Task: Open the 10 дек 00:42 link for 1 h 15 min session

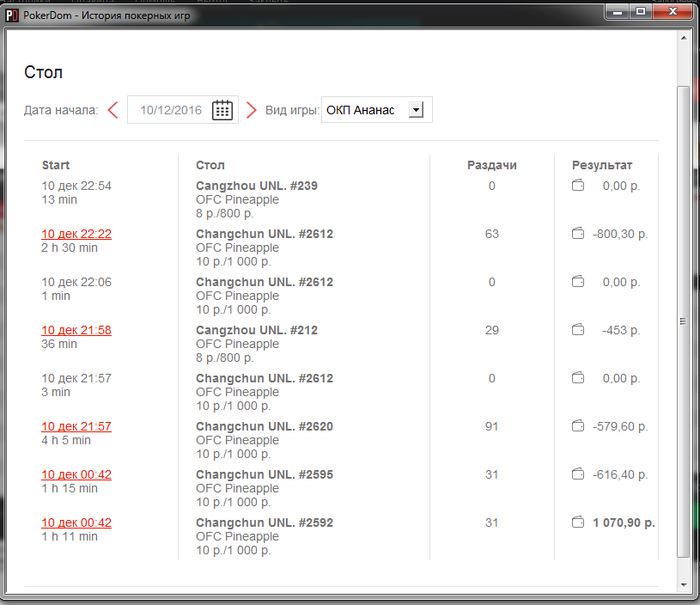Action: tap(76, 475)
